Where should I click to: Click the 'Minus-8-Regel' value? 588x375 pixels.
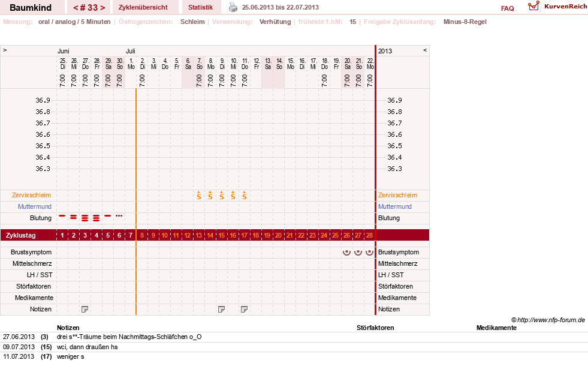[465, 22]
